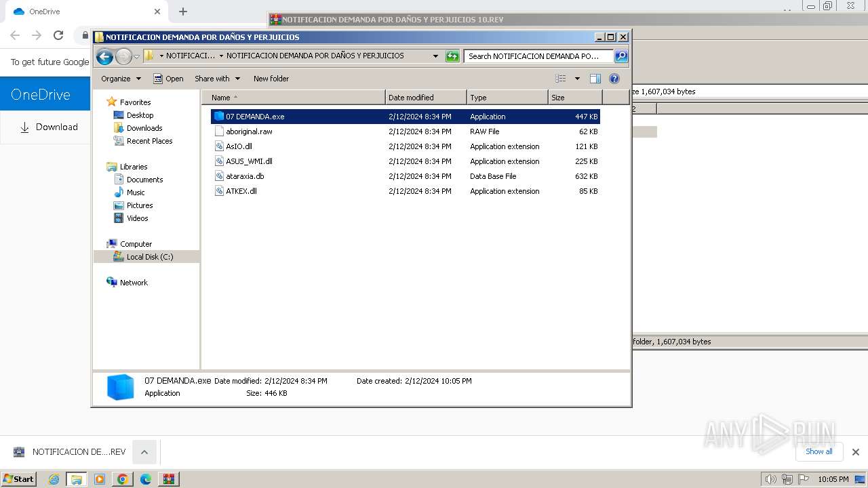Screen dimensions: 868x488
Task: Expand the address bar history dropdown
Action: [435, 56]
